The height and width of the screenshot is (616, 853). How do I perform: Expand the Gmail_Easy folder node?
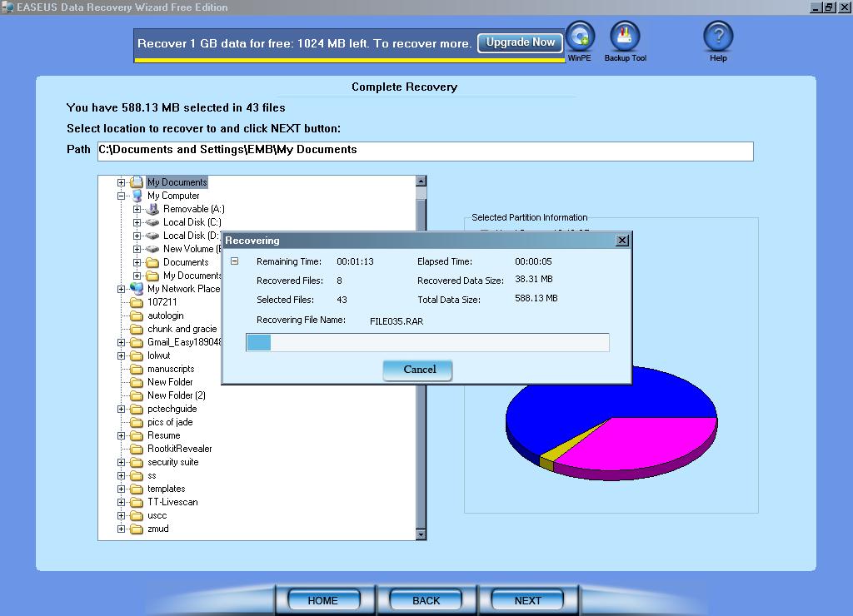[x=122, y=342]
